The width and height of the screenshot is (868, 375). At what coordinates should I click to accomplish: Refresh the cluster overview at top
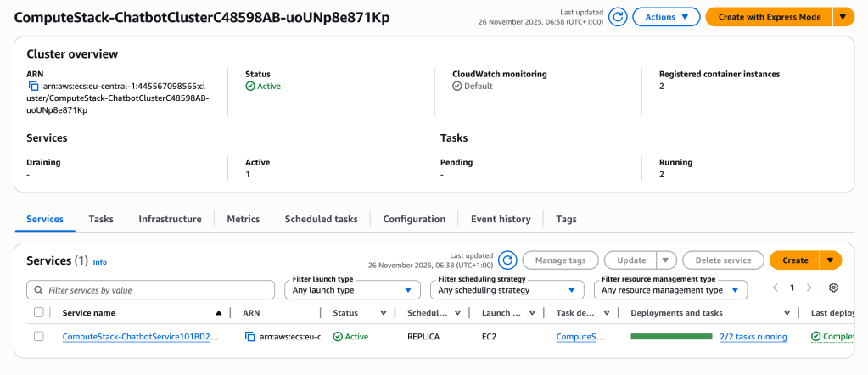tap(619, 17)
